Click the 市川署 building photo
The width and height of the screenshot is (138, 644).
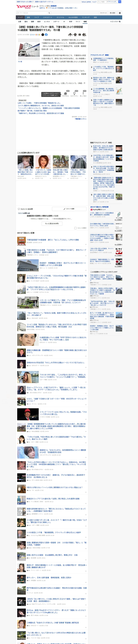point(29,49)
